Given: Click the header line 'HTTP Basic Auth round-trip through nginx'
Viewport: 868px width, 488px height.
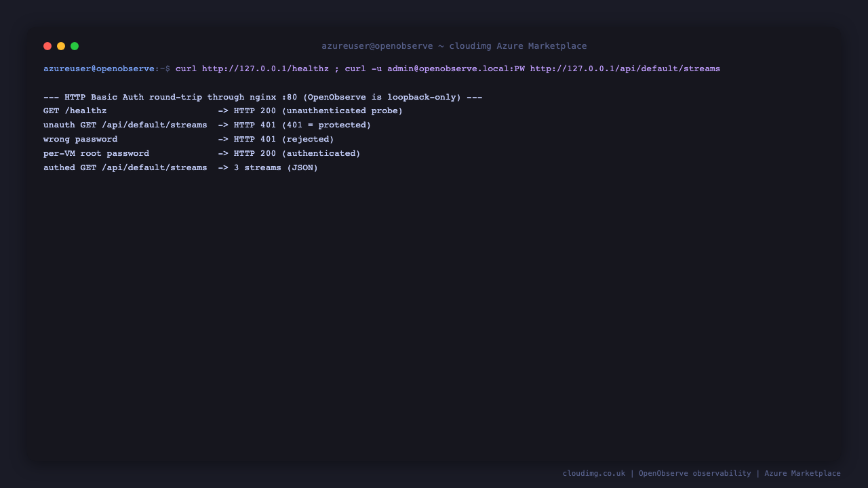Looking at the screenshot, I should [170, 97].
